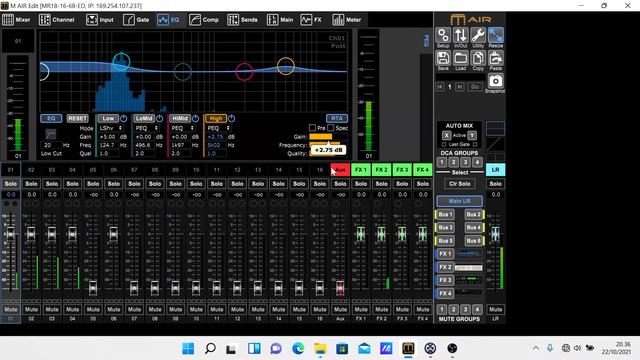Viewport: 640px width, 360px height.
Task: Go to next snapshot arrow
Action: click(x=460, y=87)
